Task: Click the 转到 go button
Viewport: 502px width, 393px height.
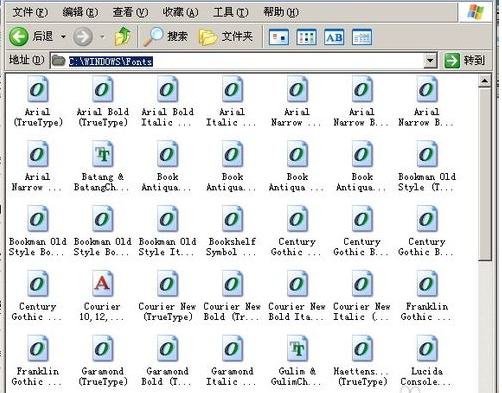Action: [465, 61]
